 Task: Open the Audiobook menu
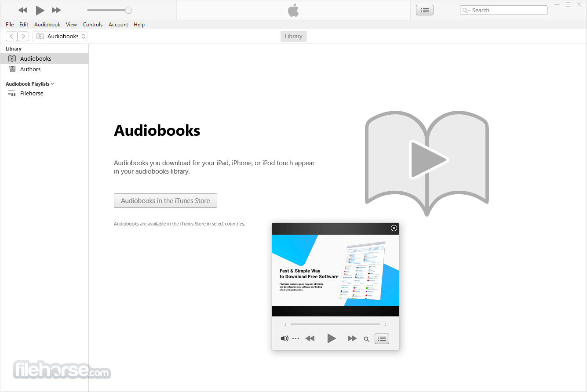coord(47,25)
